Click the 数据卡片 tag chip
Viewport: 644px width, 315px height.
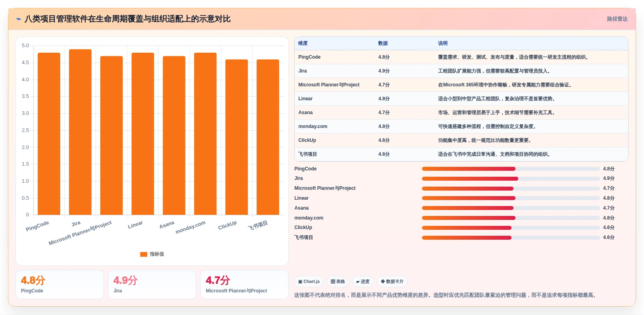coord(392,282)
